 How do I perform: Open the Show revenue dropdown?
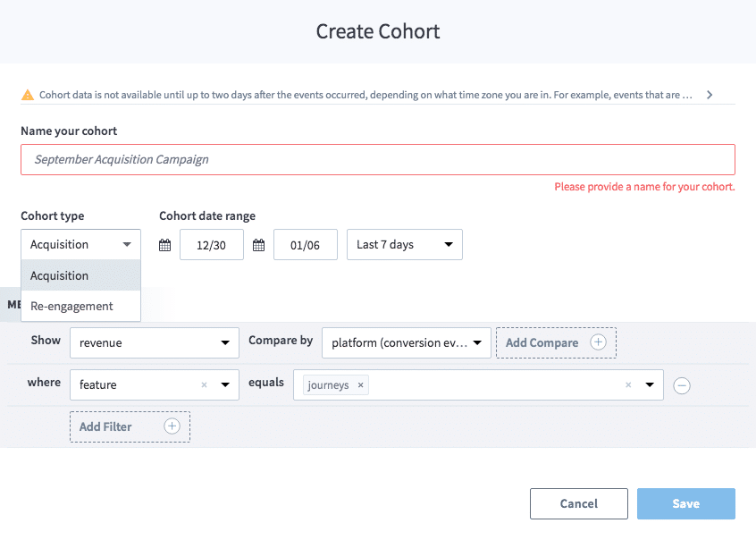[154, 342]
